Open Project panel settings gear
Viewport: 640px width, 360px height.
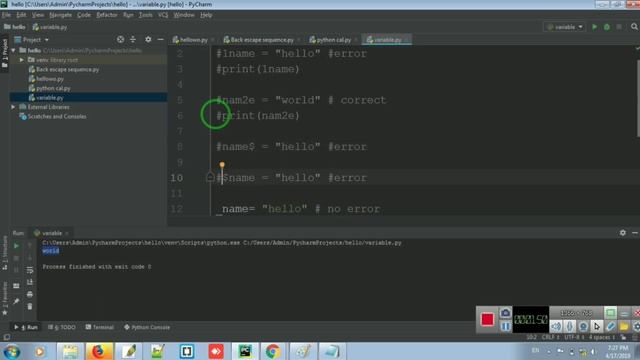pos(148,40)
